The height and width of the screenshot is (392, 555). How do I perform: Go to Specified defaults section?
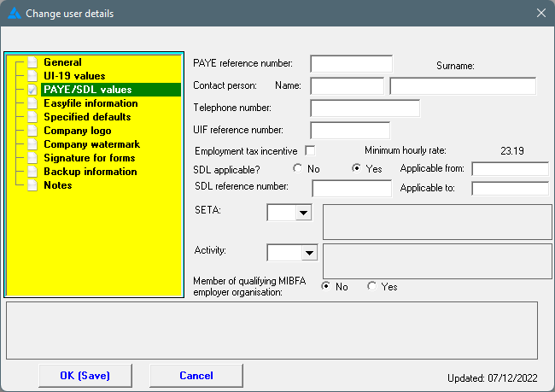87,117
